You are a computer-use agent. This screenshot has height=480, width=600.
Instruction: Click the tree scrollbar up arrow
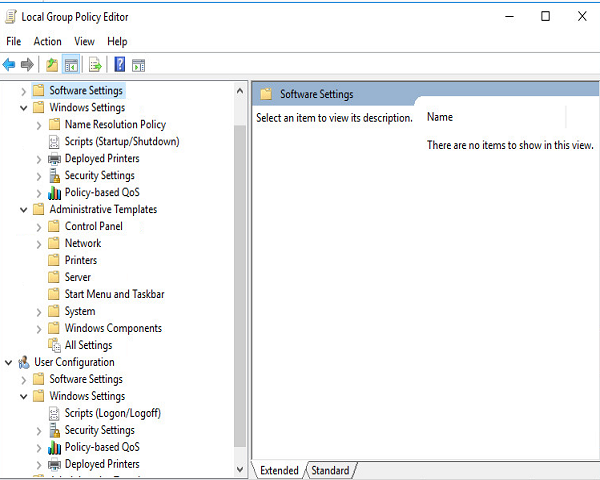click(x=240, y=91)
